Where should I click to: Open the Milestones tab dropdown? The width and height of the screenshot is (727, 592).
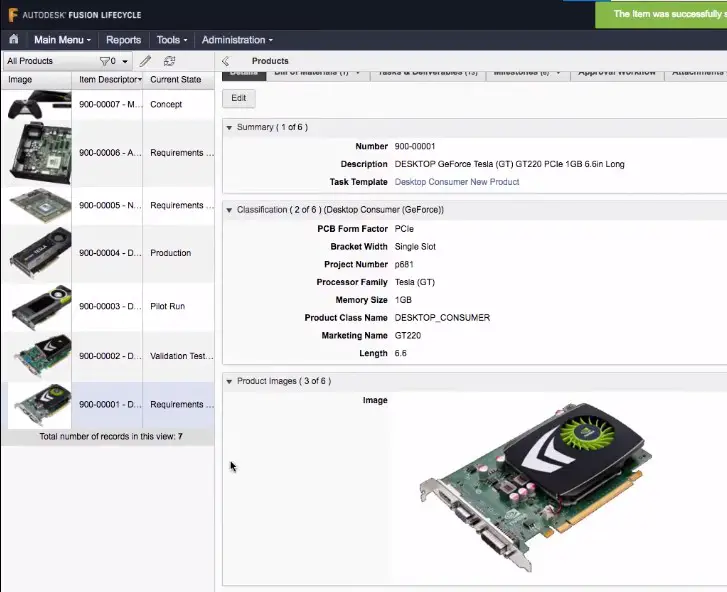click(558, 73)
